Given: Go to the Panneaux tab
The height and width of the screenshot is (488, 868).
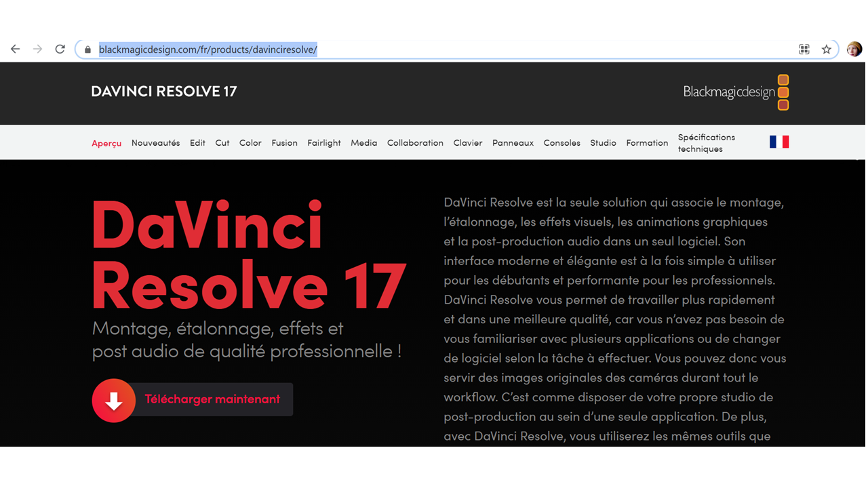Looking at the screenshot, I should (x=513, y=143).
